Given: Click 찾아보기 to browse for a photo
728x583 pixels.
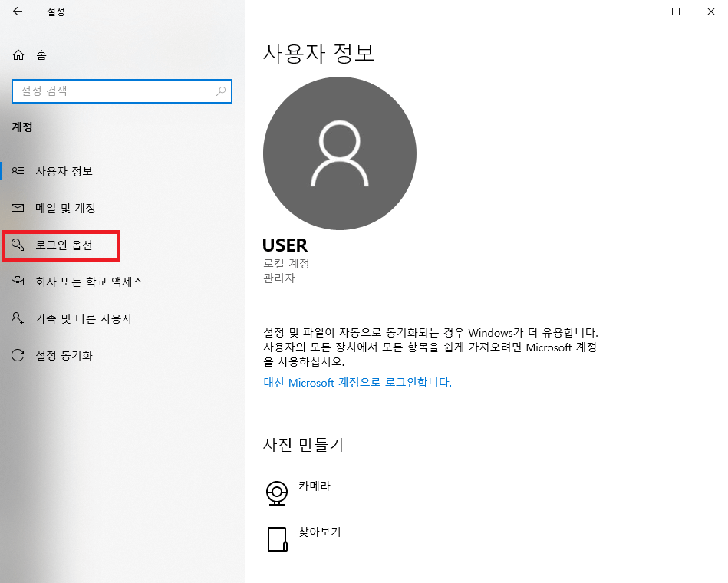Looking at the screenshot, I should (321, 531).
